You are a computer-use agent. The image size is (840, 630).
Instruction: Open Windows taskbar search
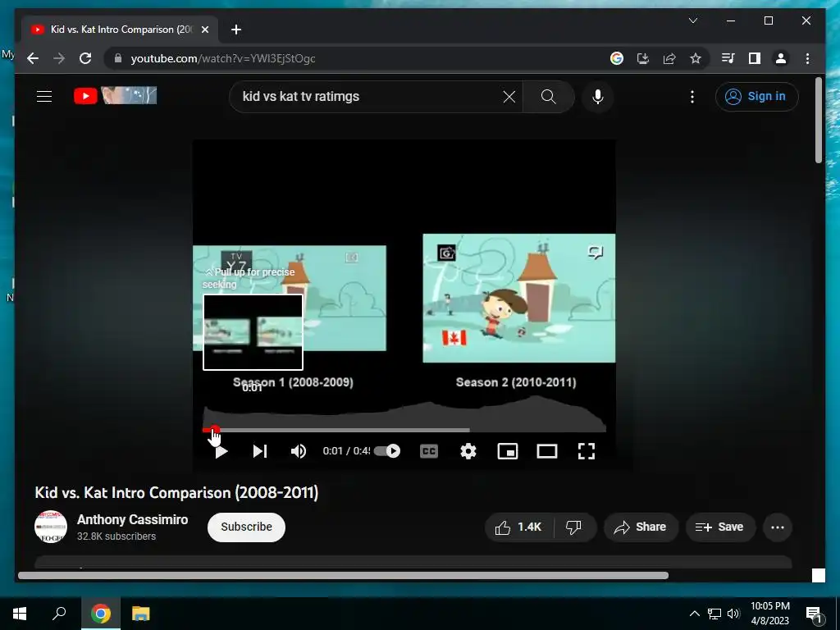click(x=59, y=614)
